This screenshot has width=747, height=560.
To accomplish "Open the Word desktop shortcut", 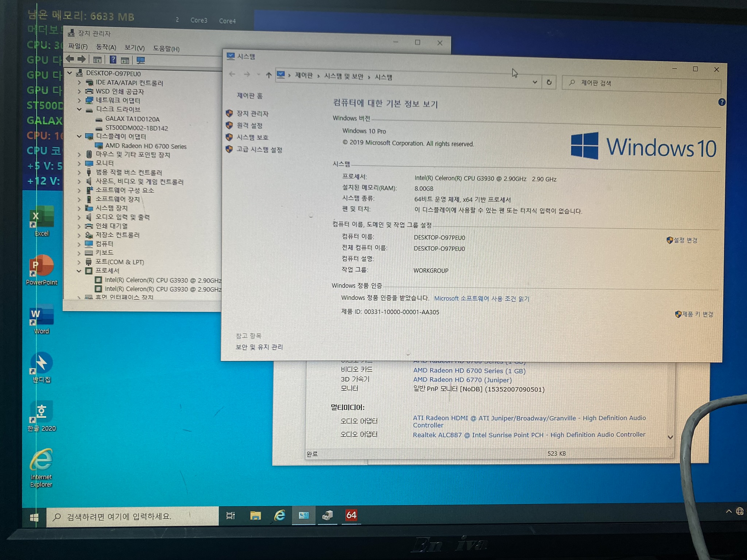I will [x=42, y=319].
